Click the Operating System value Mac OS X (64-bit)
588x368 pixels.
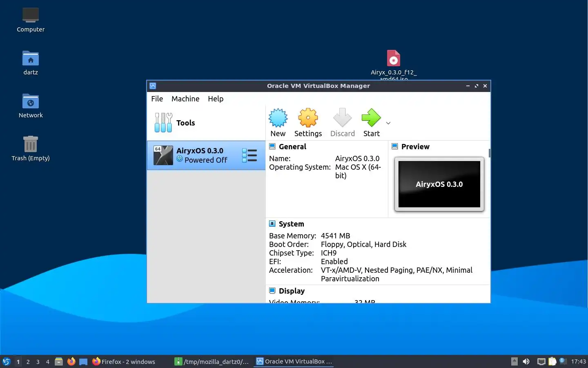[x=358, y=171]
